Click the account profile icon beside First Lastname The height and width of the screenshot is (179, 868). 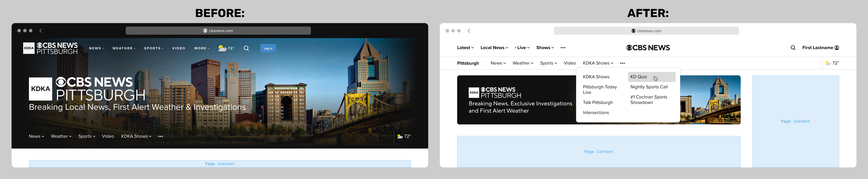(837, 47)
